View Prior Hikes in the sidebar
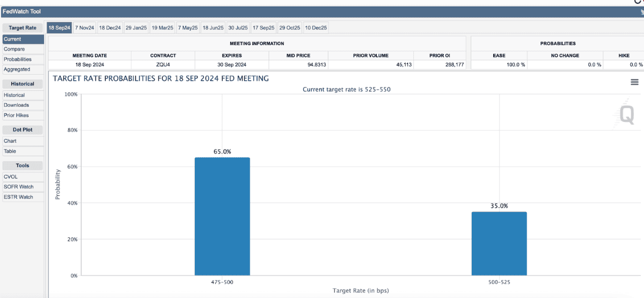644x298 pixels. coord(17,115)
